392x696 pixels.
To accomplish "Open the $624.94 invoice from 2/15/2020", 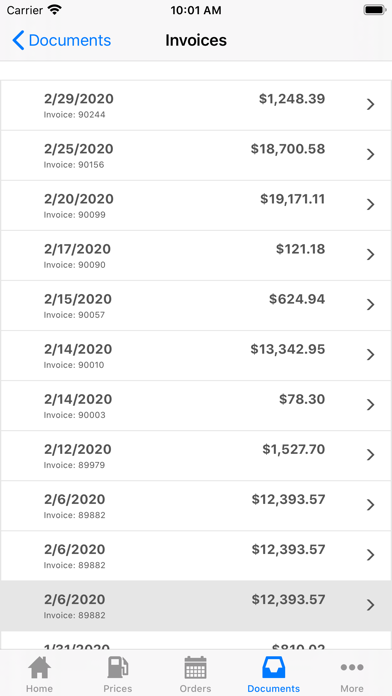I will tap(196, 305).
